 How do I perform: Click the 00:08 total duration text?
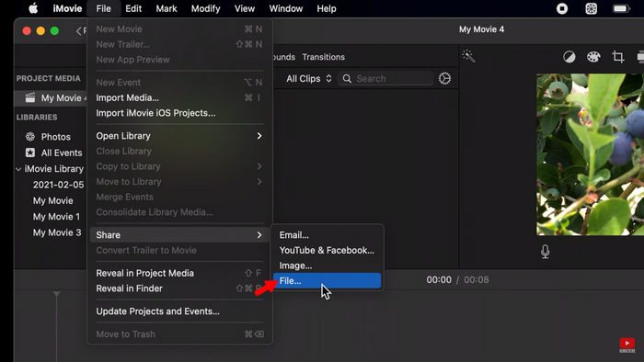[477, 280]
